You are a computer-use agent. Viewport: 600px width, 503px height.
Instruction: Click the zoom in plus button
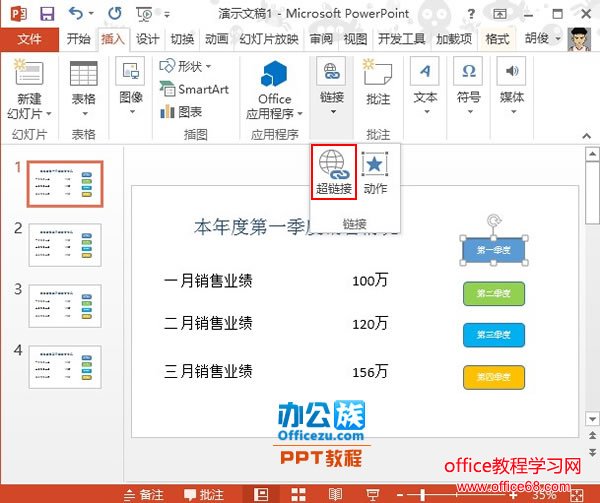pos(514,495)
